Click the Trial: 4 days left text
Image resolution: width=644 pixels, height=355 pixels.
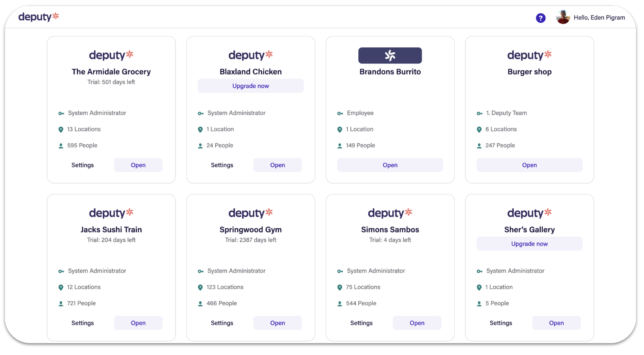coord(390,240)
